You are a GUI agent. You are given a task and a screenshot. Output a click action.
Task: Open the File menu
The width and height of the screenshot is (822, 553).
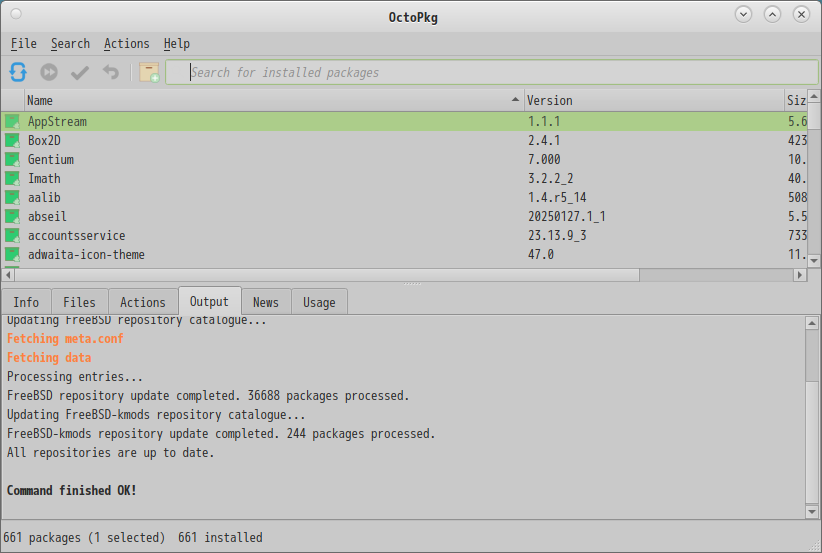tap(24, 44)
